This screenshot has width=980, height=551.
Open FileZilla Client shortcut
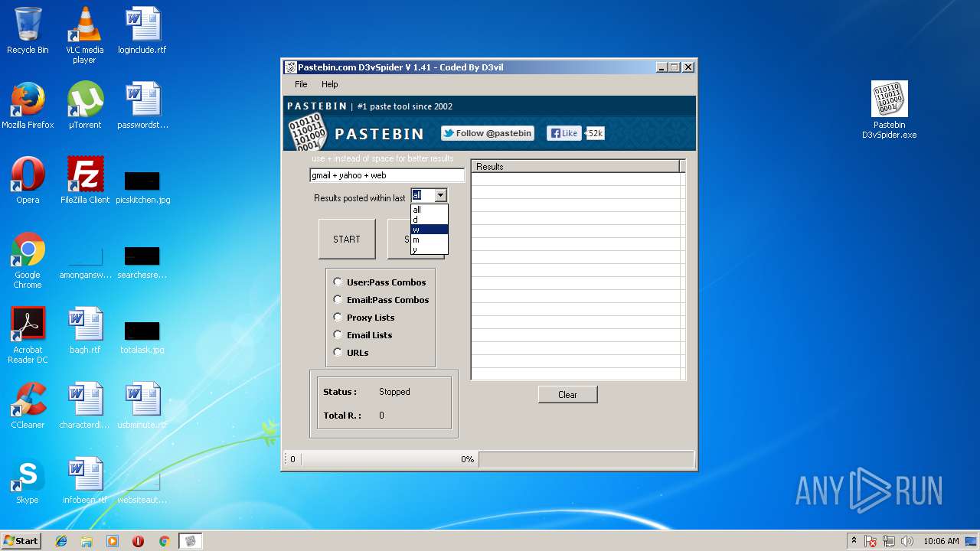click(x=84, y=181)
